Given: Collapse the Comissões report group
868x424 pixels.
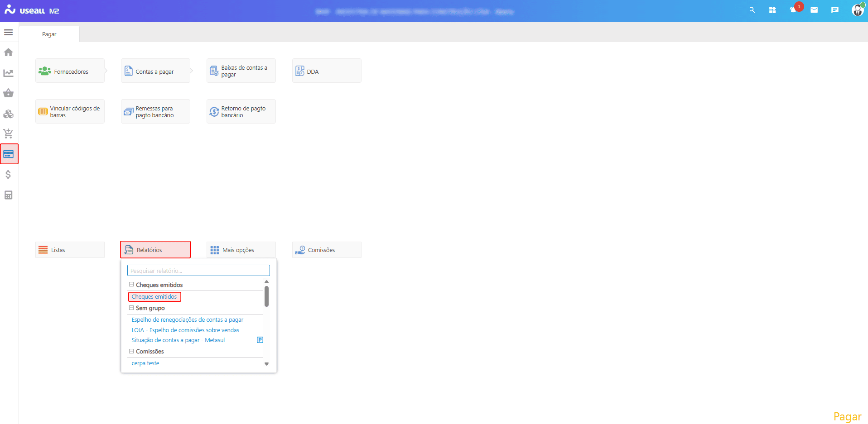Looking at the screenshot, I should (131, 351).
